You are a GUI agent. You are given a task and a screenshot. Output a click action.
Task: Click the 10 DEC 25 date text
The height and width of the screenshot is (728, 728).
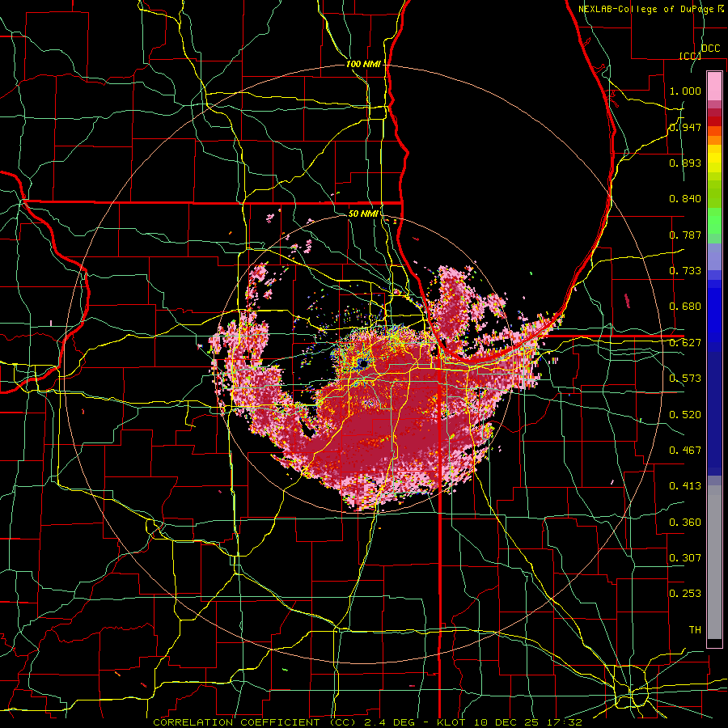[507, 722]
